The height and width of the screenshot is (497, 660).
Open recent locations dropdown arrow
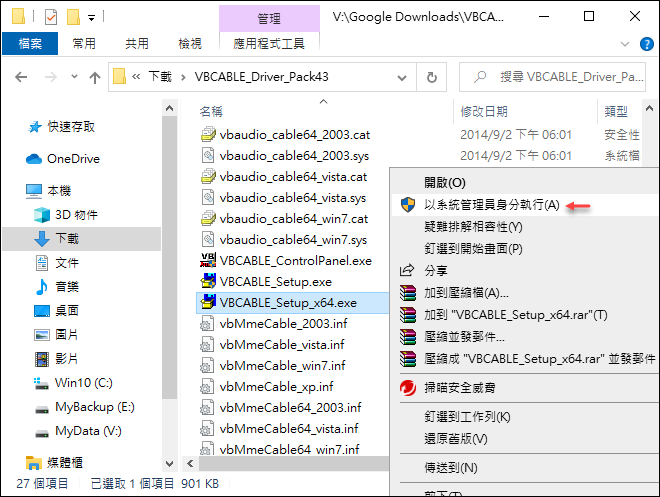click(x=75, y=77)
